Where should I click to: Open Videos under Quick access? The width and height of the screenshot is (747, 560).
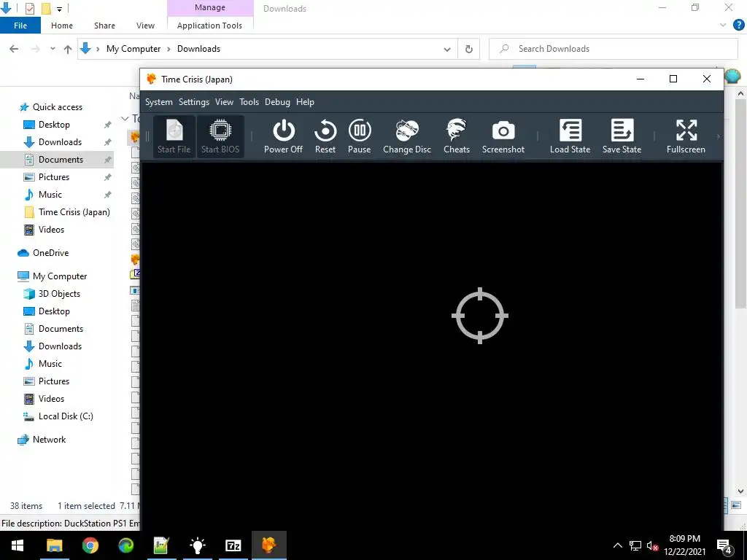(x=51, y=230)
